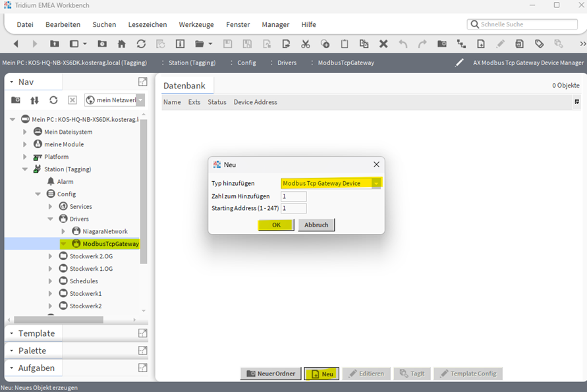Open the 'Typ hinzufügen' dropdown
The width and height of the screenshot is (587, 392).
click(376, 183)
